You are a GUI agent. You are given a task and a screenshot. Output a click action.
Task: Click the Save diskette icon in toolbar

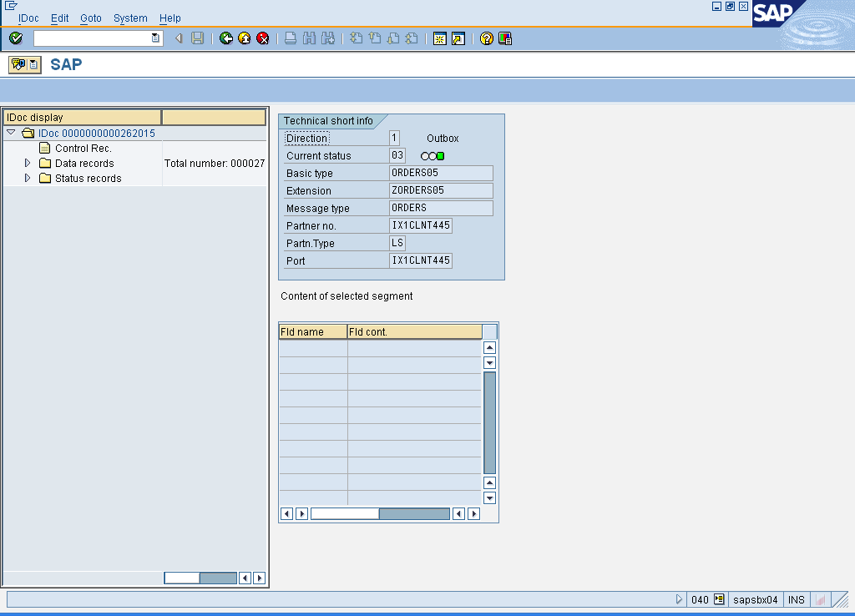click(197, 38)
